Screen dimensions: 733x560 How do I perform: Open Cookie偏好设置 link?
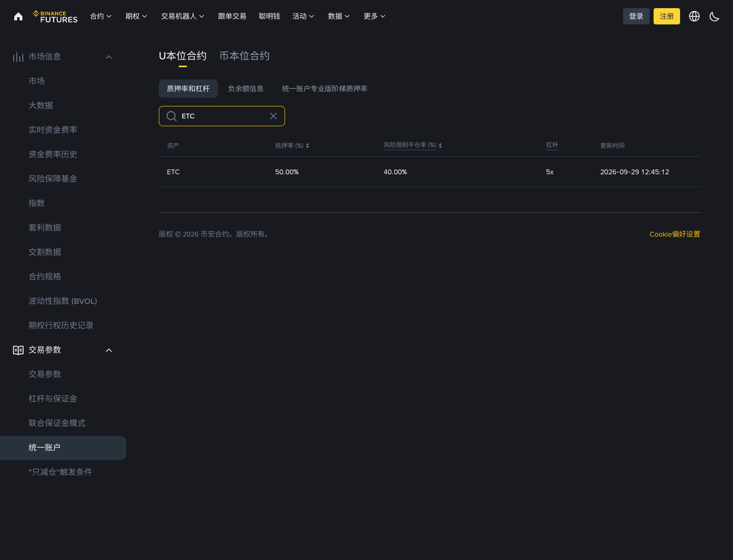coord(675,234)
